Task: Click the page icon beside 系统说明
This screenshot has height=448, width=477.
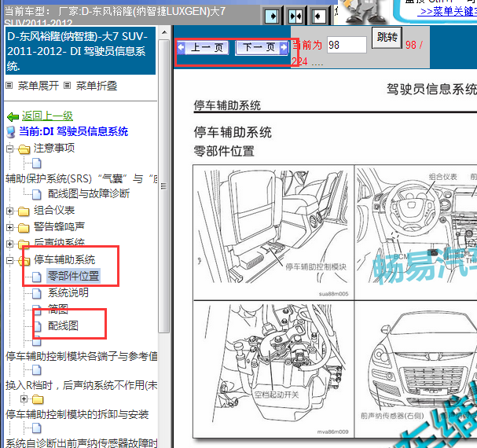Action: coord(37,293)
